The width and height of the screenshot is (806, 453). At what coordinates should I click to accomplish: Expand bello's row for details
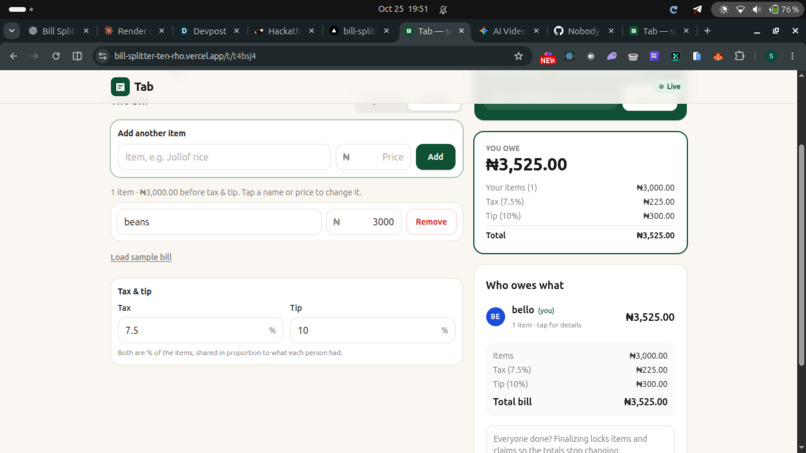click(580, 317)
